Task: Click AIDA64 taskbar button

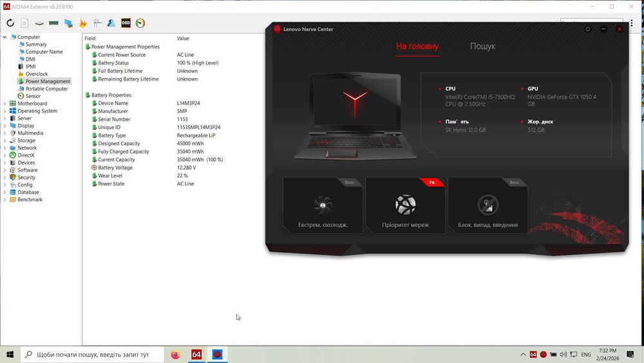Action: click(196, 355)
